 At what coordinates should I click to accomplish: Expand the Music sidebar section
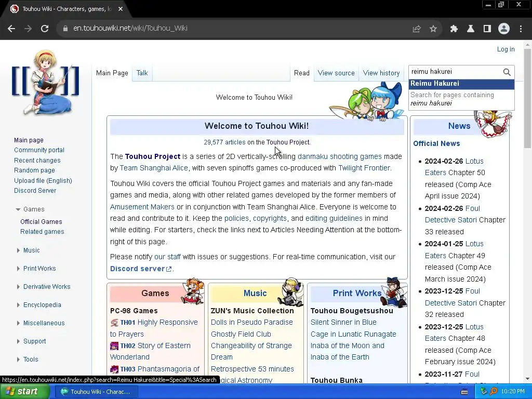pos(18,250)
